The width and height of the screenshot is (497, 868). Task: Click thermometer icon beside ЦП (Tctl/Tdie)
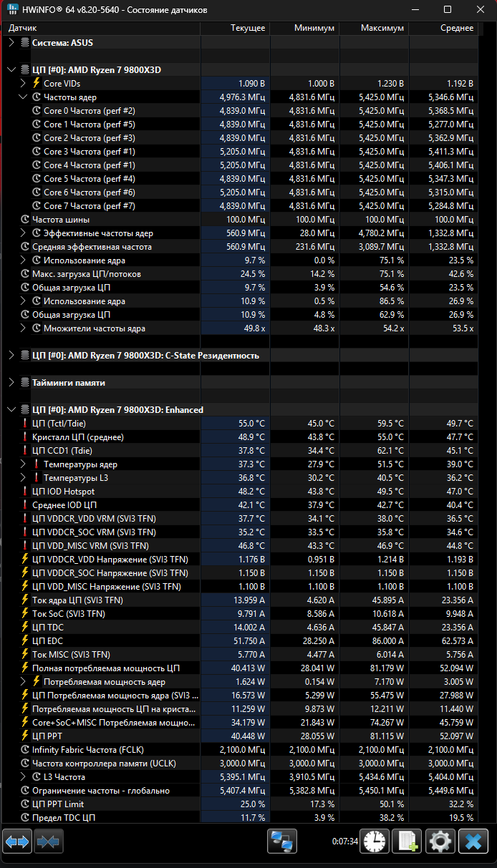pos(25,424)
